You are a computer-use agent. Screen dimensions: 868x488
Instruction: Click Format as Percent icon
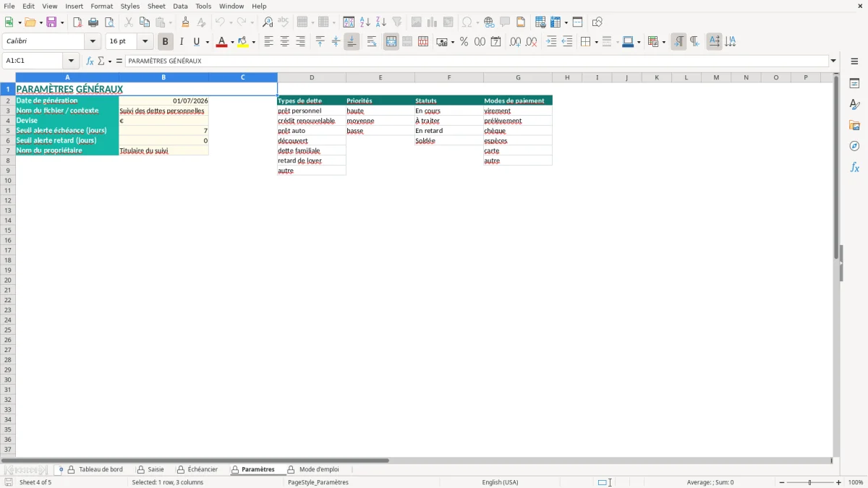(x=464, y=42)
